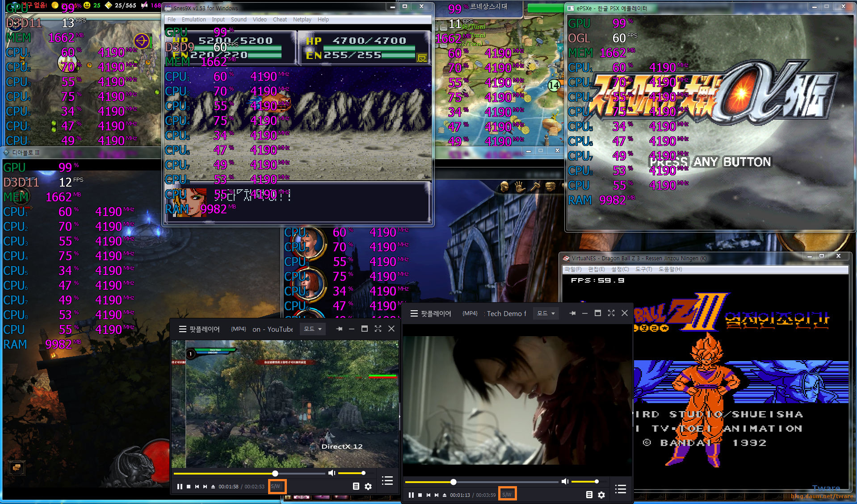Open the Input menu in Snes9X
857x504 pixels.
coord(218,20)
